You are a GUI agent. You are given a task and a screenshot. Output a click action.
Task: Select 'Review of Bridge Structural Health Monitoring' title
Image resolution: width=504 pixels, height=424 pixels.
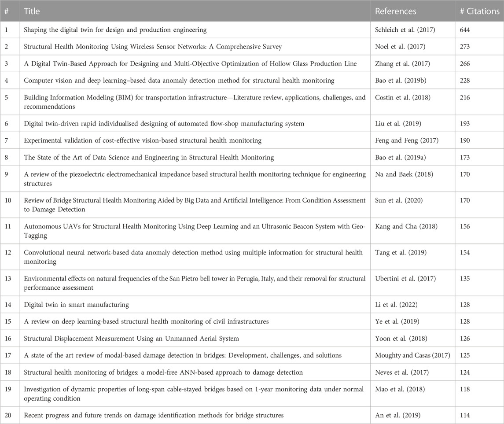(195, 205)
